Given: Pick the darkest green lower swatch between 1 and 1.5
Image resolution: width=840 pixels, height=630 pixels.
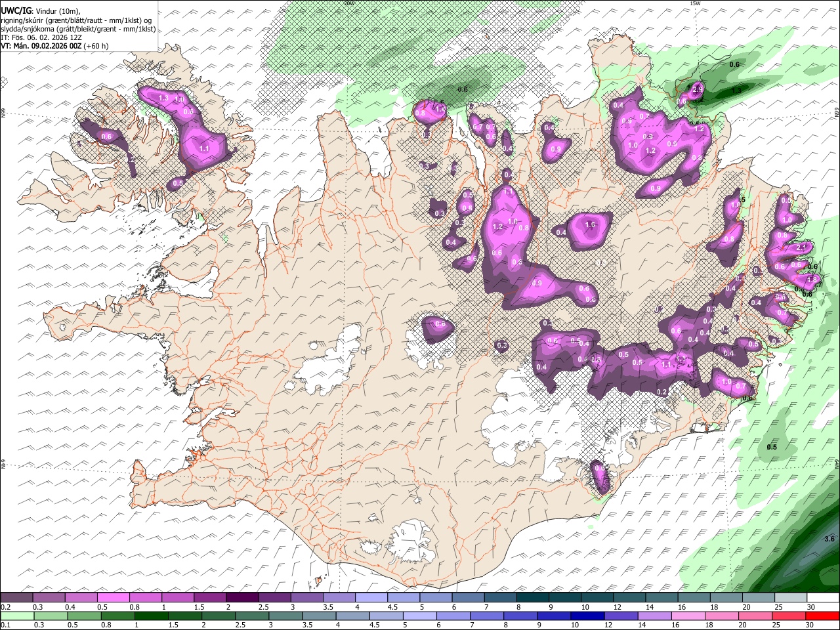Looking at the screenshot, I should 151,616.
